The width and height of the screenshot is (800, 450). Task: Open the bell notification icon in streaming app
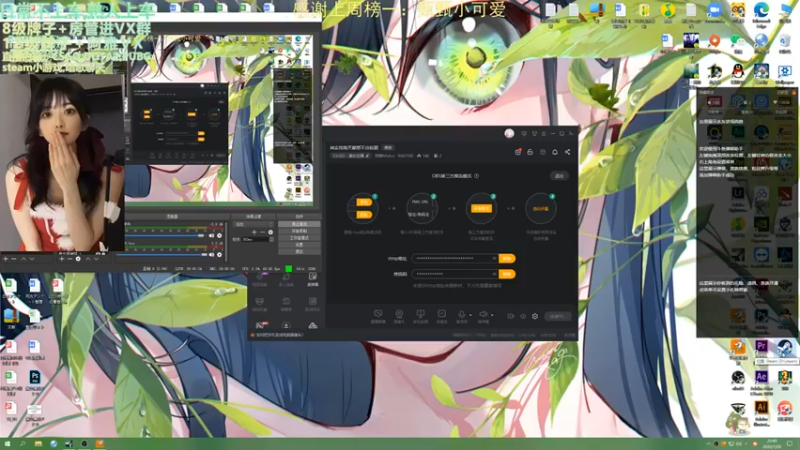[x=555, y=152]
